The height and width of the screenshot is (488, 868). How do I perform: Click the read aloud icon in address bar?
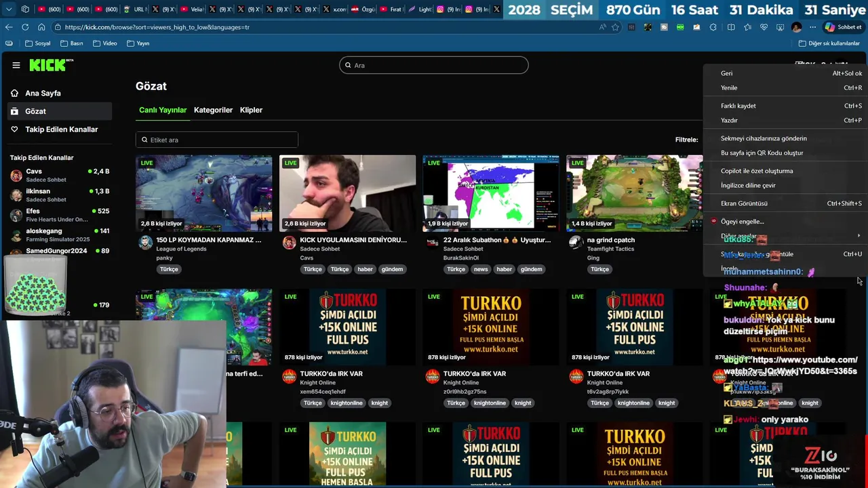602,27
